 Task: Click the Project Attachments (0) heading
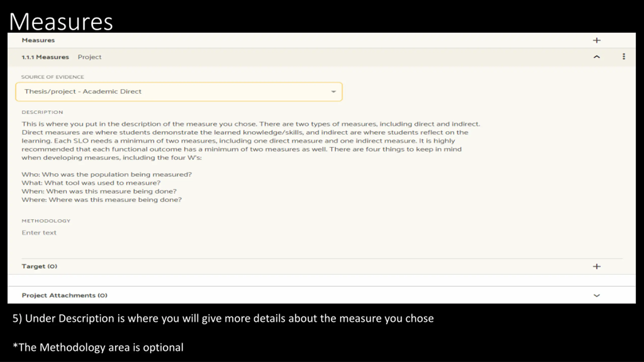(64, 295)
